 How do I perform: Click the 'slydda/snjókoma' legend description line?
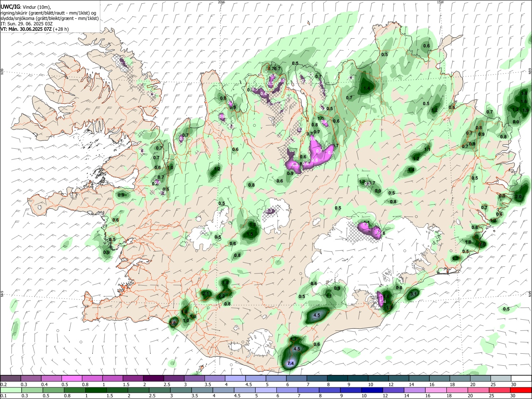[x=49, y=18]
